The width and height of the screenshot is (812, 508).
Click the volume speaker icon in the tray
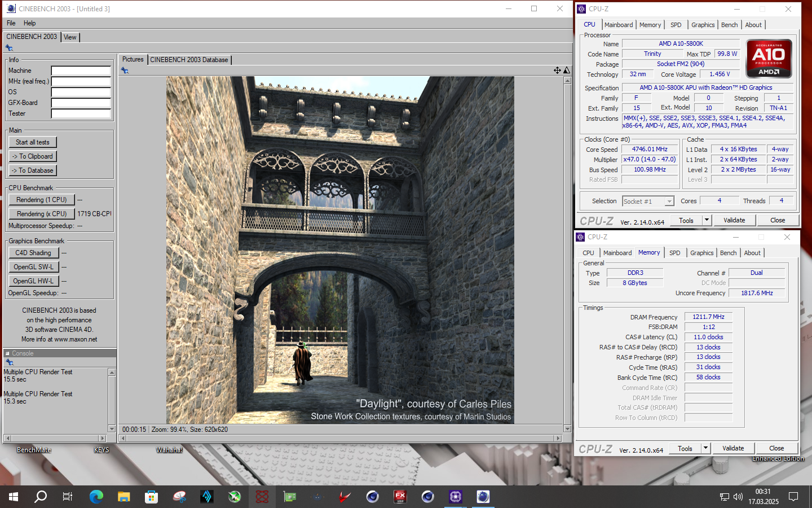738,497
